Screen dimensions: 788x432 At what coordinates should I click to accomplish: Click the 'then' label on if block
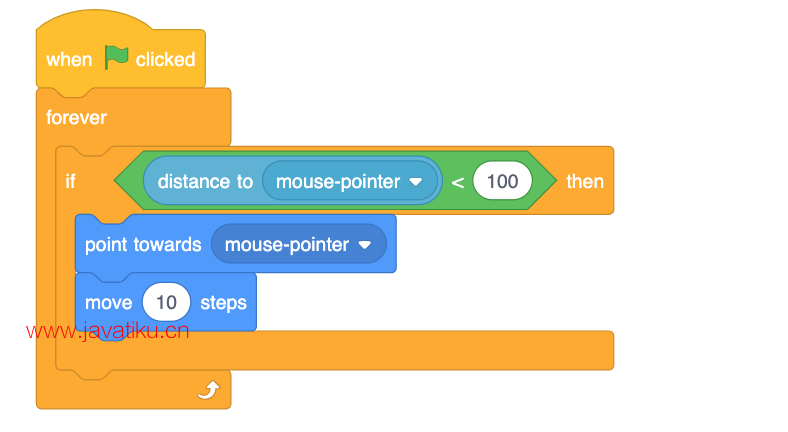click(584, 181)
